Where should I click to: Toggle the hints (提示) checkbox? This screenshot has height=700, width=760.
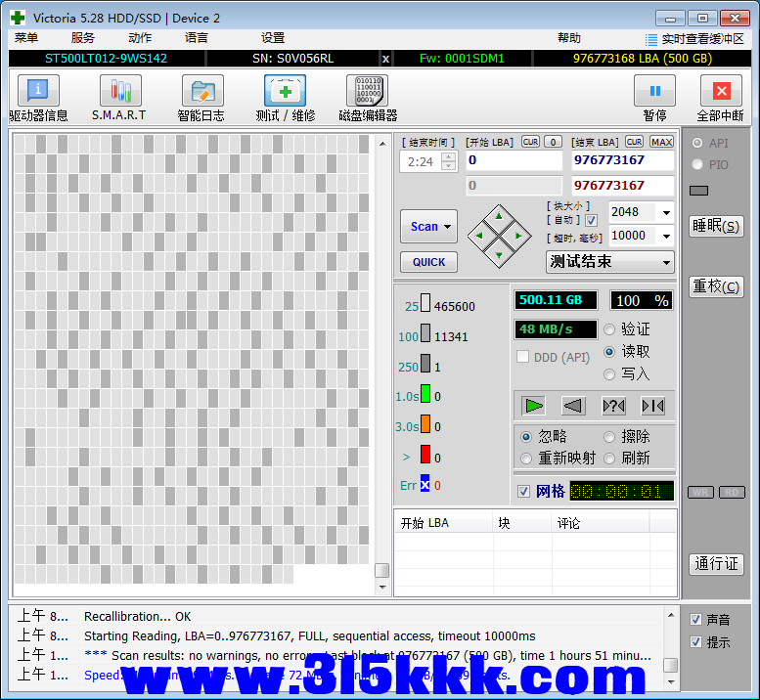695,642
